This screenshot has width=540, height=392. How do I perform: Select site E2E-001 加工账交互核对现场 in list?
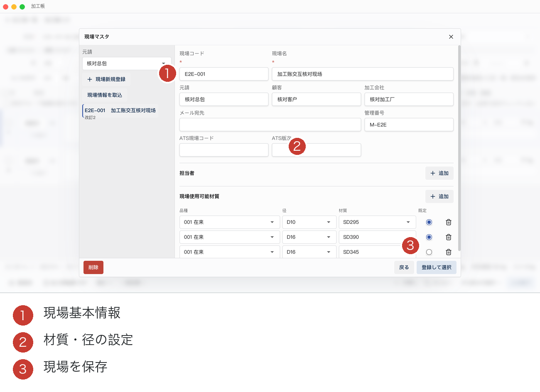point(120,110)
